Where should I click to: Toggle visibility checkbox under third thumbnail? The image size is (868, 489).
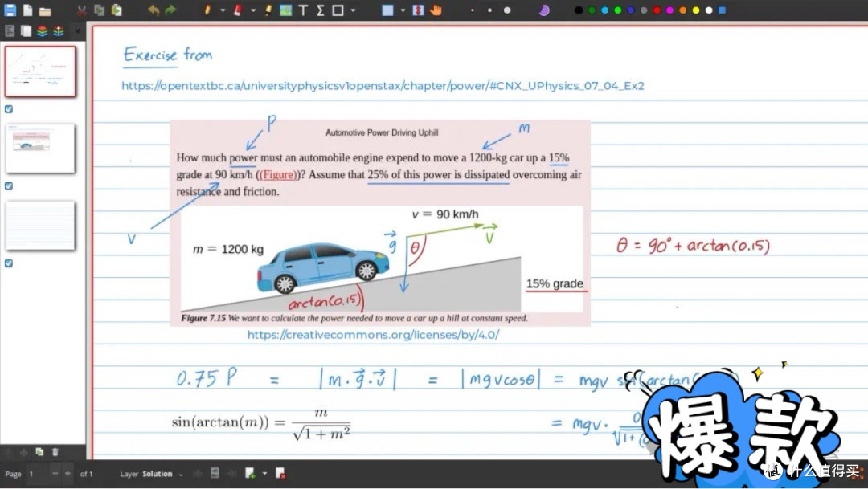(9, 263)
